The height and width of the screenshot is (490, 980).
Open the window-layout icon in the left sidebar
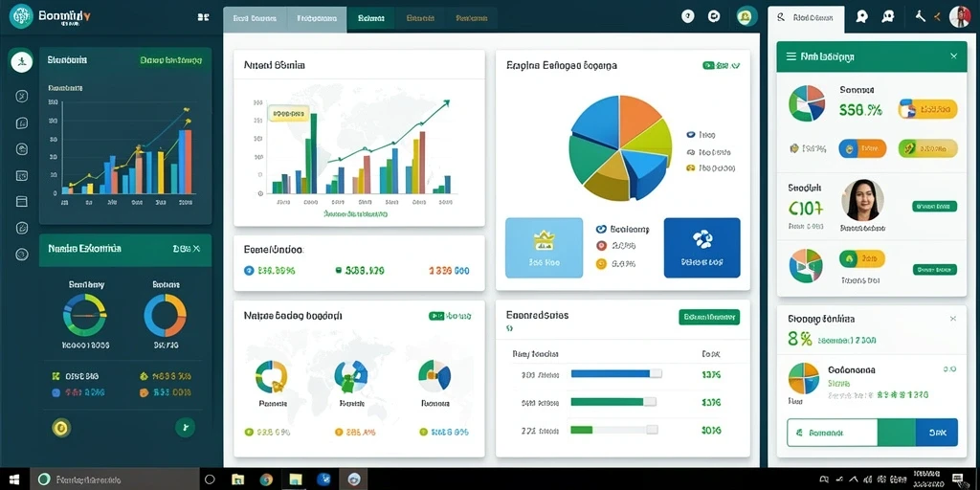pos(21,201)
